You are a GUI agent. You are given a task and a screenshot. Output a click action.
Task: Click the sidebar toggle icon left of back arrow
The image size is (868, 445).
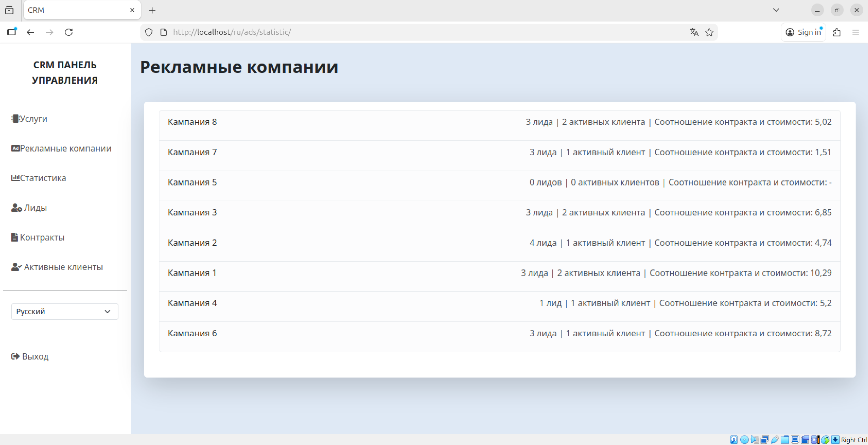(x=12, y=32)
